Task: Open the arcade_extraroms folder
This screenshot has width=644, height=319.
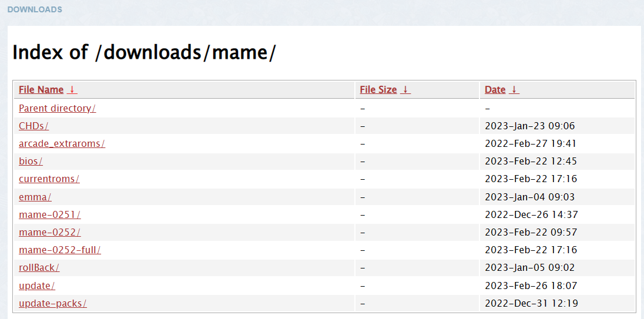Action: tap(62, 143)
